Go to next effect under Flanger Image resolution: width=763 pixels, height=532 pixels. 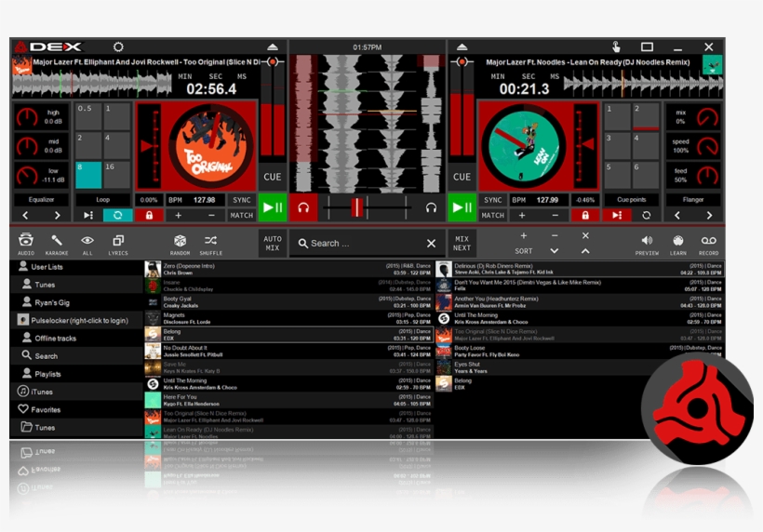709,215
